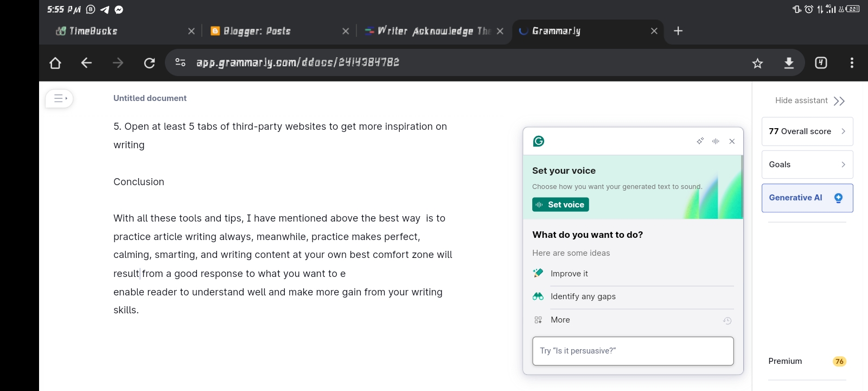Open the tab switcher showing 4 tabs
The width and height of the screenshot is (868, 391).
pyautogui.click(x=821, y=62)
